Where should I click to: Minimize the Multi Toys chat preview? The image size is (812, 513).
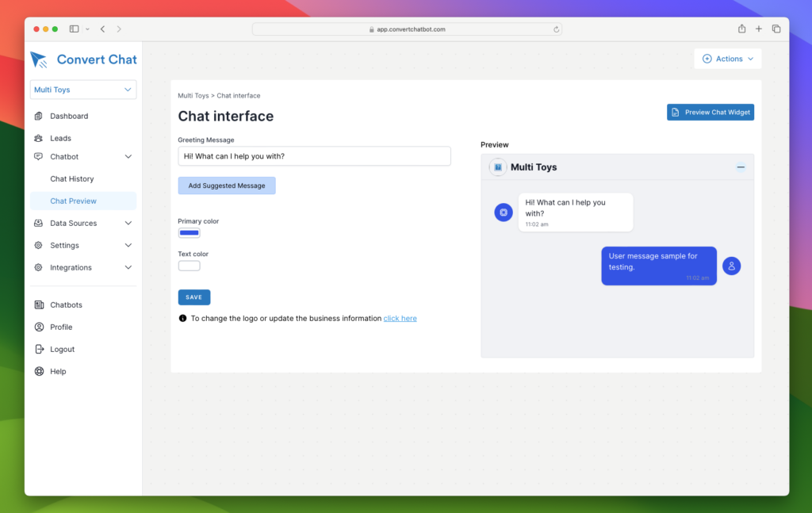741,167
